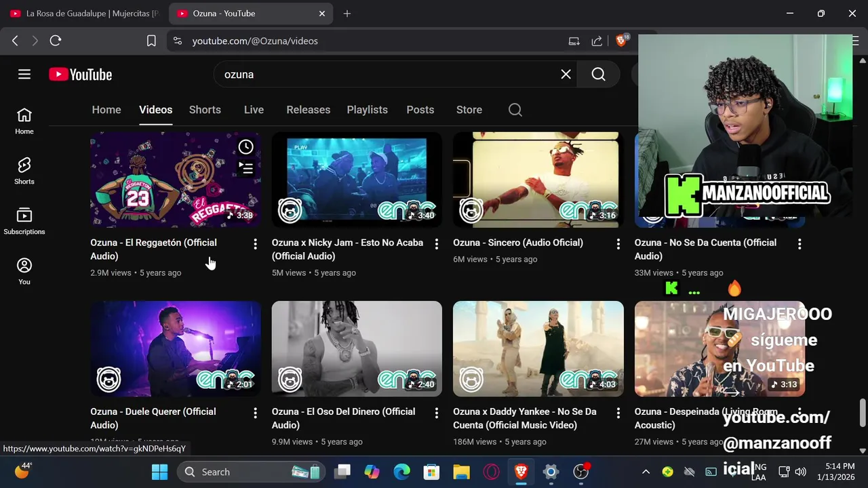Open options for Daddy Yankee music video

618,413
